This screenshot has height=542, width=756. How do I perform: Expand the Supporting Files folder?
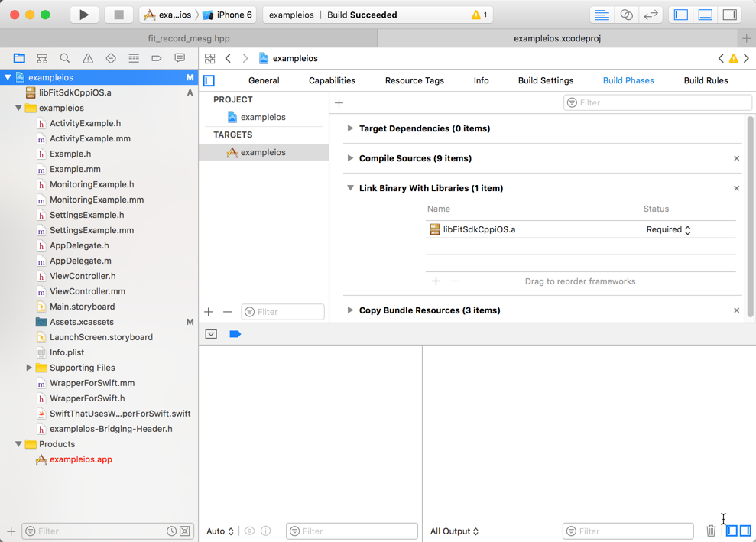click(29, 368)
